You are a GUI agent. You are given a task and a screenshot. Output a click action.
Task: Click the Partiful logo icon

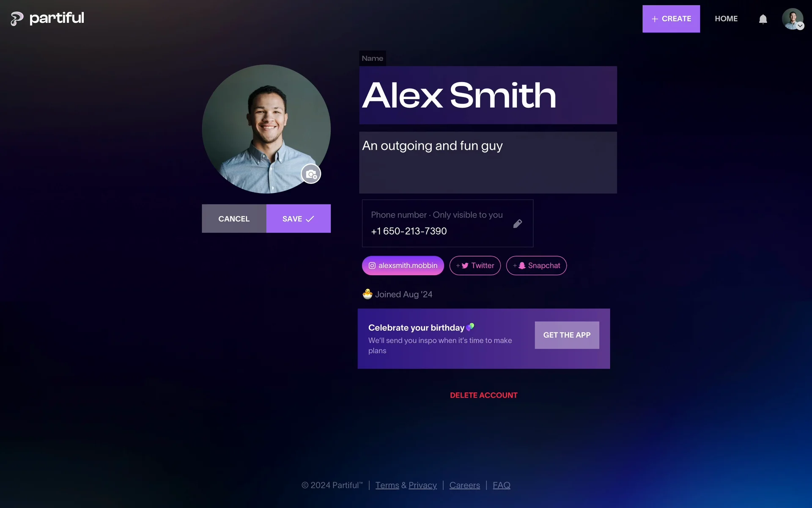pos(17,19)
